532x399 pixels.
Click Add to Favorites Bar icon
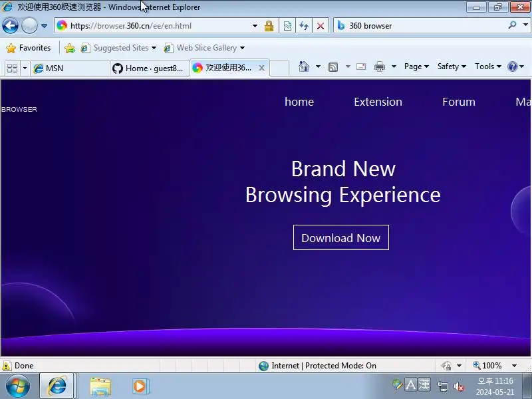tap(70, 48)
